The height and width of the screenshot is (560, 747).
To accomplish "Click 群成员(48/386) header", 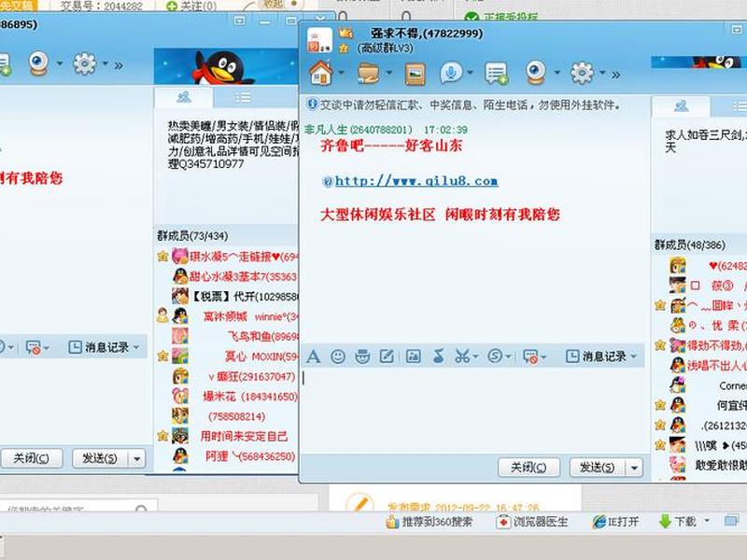I will click(x=690, y=245).
